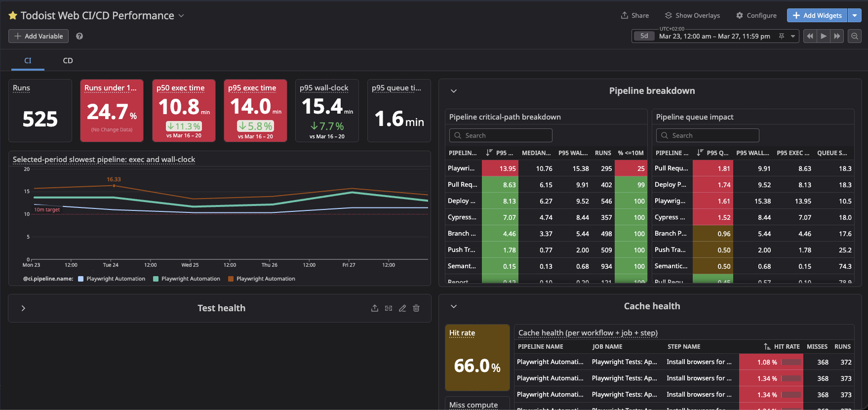Click Pull Req... row in critical-path table
868x410 pixels.
pos(546,185)
